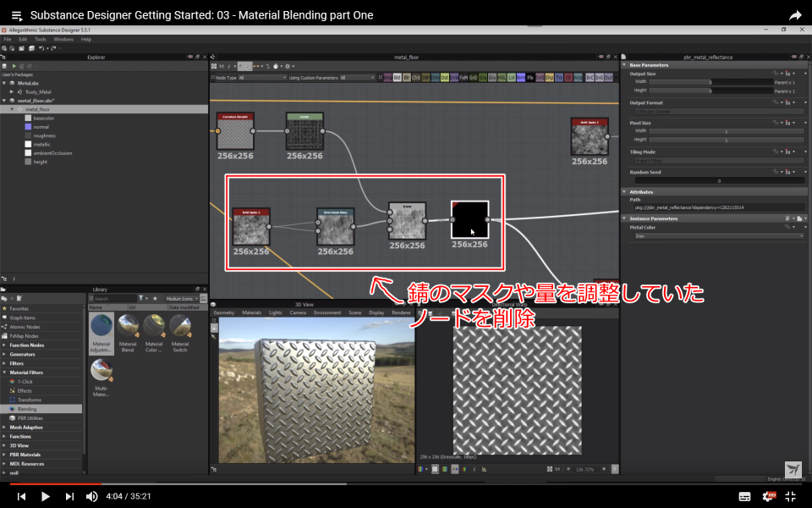
Task: Open the Geometry menu in 3D View
Action: (223, 312)
